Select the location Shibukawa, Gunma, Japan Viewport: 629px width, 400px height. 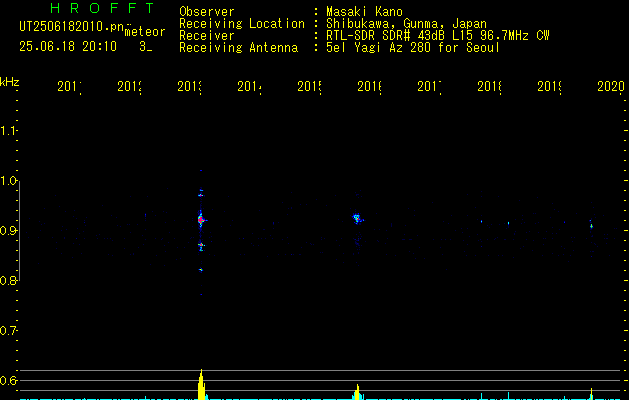click(406, 24)
